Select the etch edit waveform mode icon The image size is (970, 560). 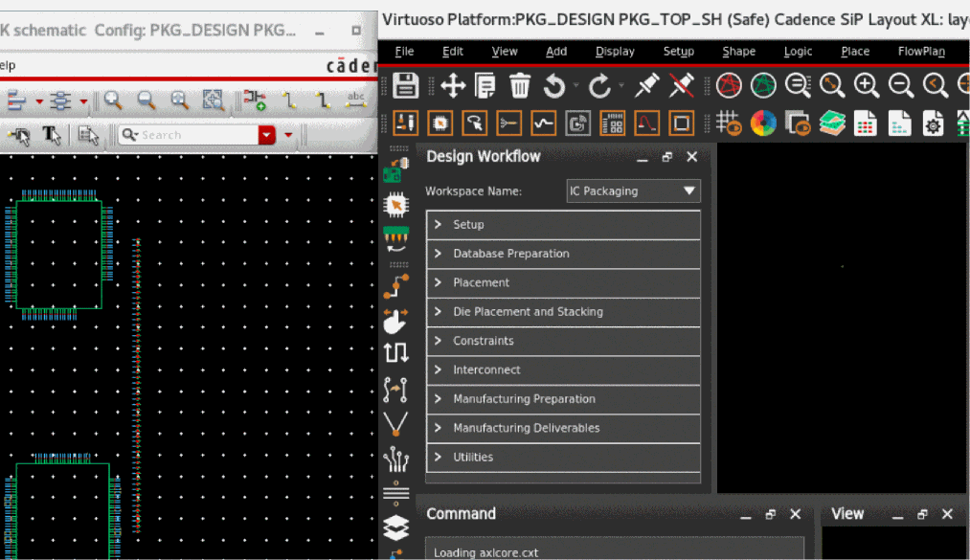tap(543, 123)
